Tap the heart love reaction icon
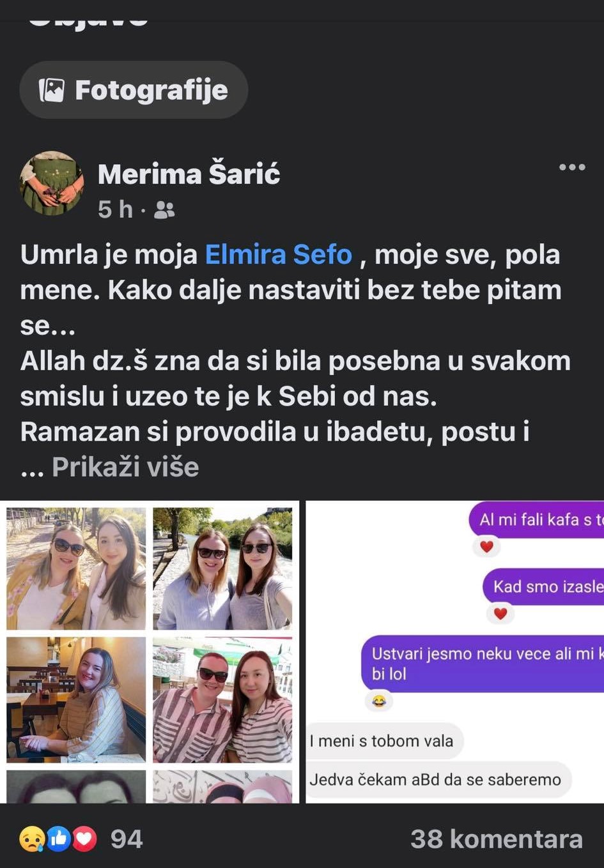The width and height of the screenshot is (604, 868). (84, 839)
